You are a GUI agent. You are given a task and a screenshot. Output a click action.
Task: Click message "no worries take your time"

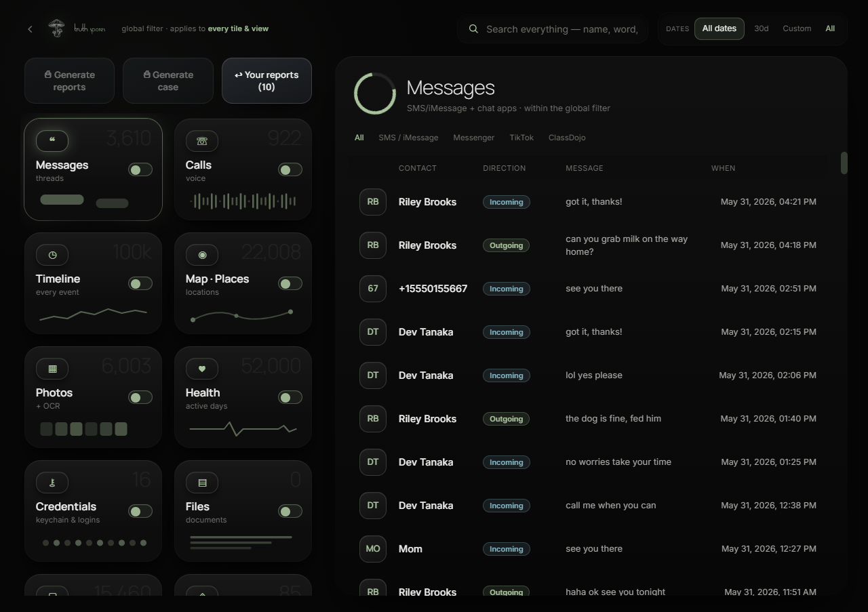point(618,462)
